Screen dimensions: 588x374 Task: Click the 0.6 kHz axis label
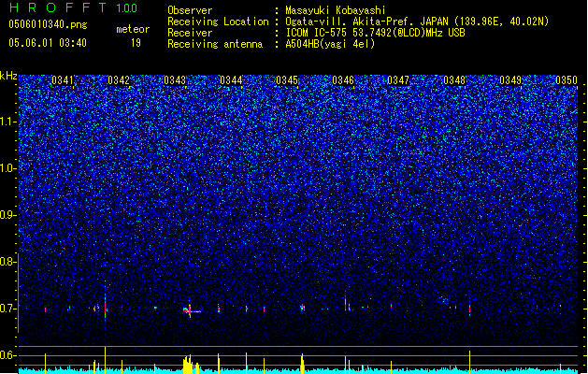(x=8, y=355)
